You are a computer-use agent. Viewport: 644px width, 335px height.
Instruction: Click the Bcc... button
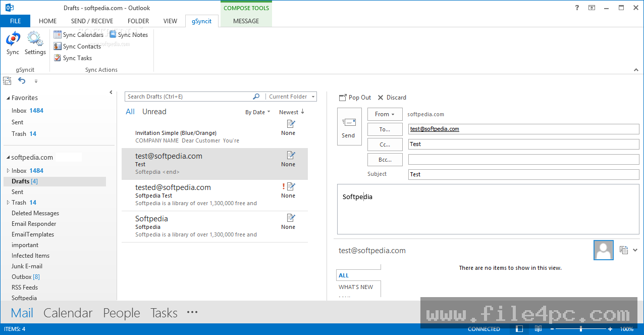click(x=385, y=160)
